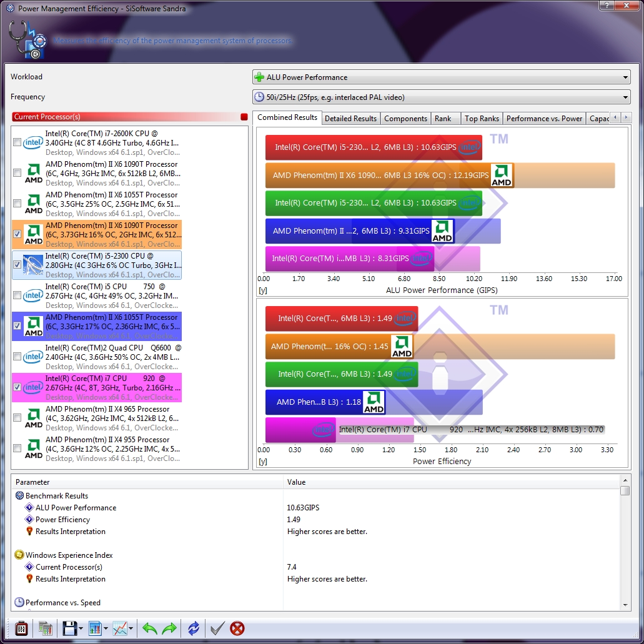Click the orange Phenom II X6 1090T 12.19GIPS bar

point(389,175)
